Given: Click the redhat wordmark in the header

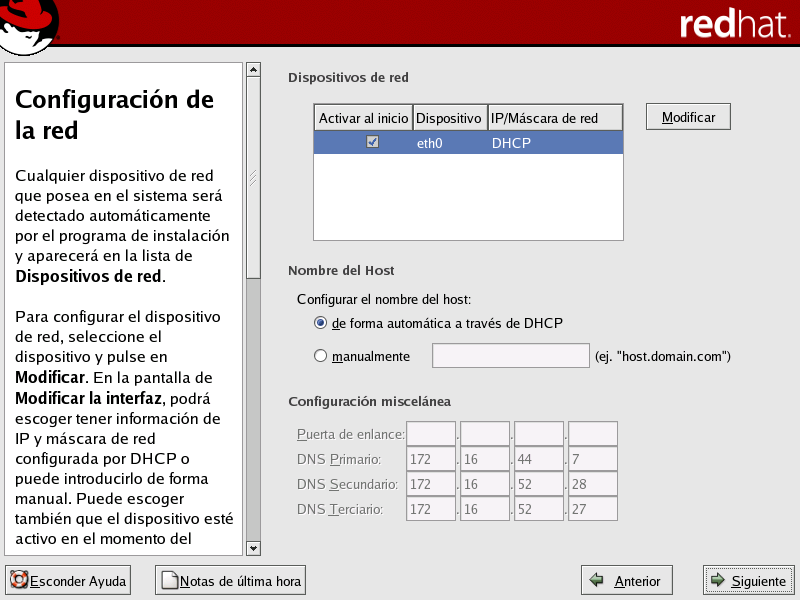Looking at the screenshot, I should 734,25.
